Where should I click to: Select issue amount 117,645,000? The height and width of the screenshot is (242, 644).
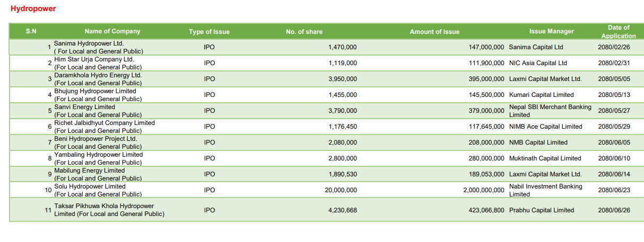tap(486, 127)
